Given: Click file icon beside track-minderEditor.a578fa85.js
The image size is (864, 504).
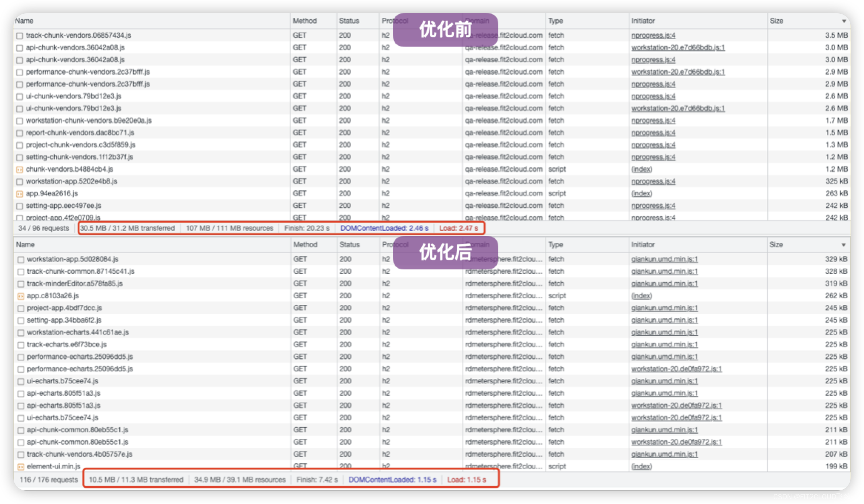Looking at the screenshot, I should click(x=21, y=284).
